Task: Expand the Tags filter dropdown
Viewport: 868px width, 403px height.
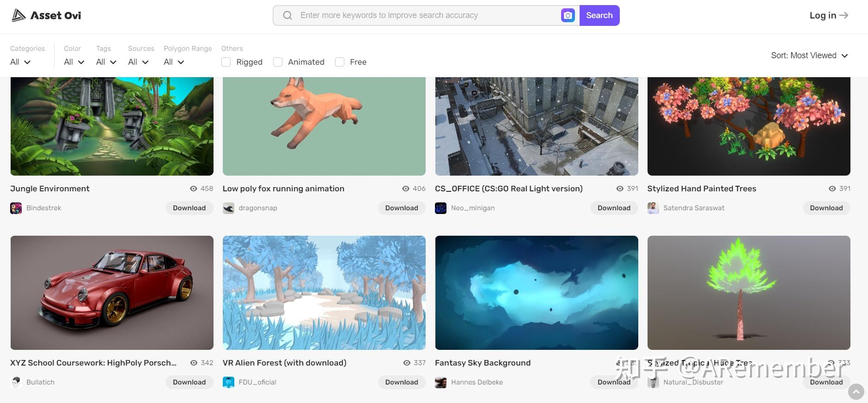Action: point(106,62)
